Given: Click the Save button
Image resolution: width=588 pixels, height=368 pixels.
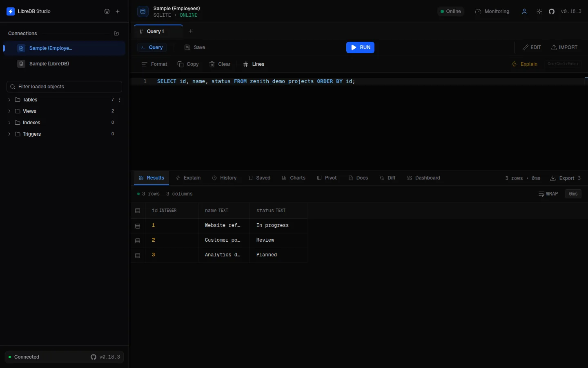Looking at the screenshot, I should 195,47.
